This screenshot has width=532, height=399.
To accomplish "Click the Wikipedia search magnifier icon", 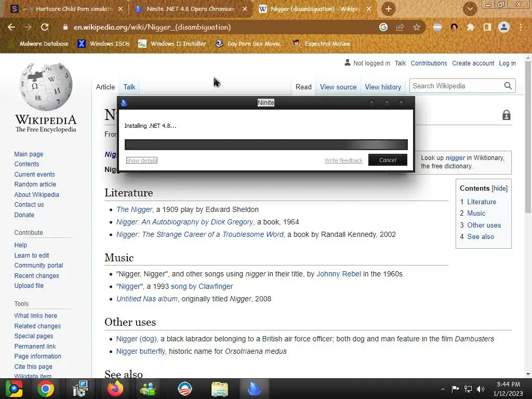I will (508, 86).
